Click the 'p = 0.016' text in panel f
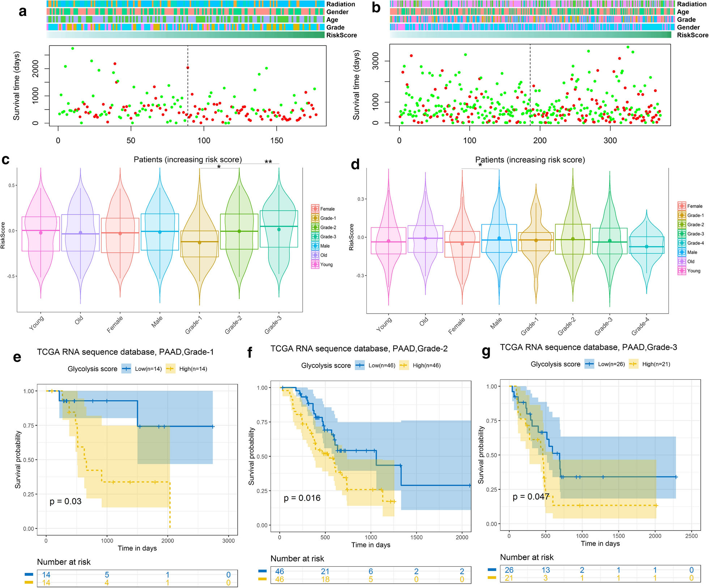The width and height of the screenshot is (709, 588). point(302,498)
